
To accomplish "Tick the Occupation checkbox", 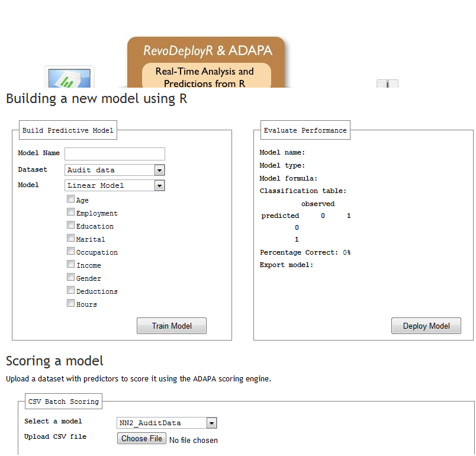I will (x=71, y=252).
